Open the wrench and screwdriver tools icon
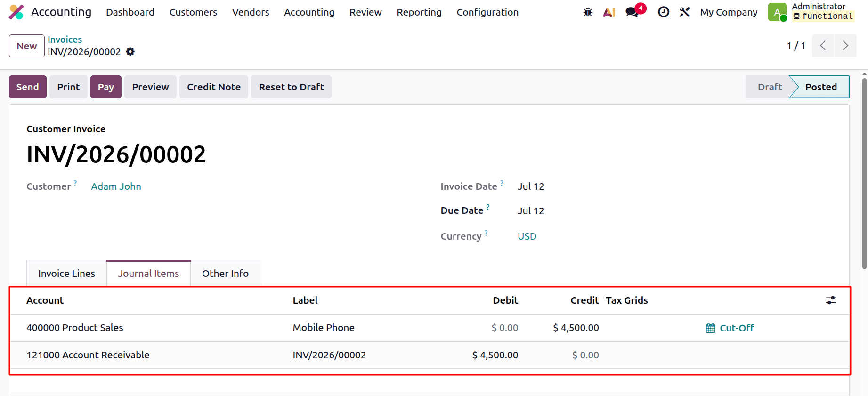 [x=684, y=12]
